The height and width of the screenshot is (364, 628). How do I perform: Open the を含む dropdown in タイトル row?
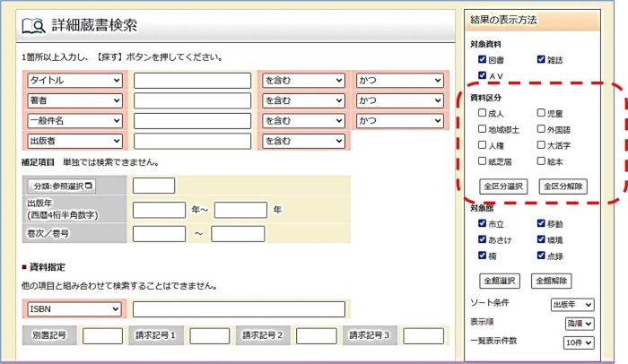coord(303,81)
